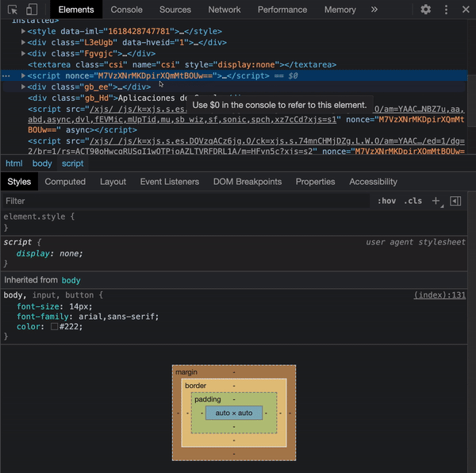Open the Event Listeners pane
This screenshot has height=473, width=476.
170,182
